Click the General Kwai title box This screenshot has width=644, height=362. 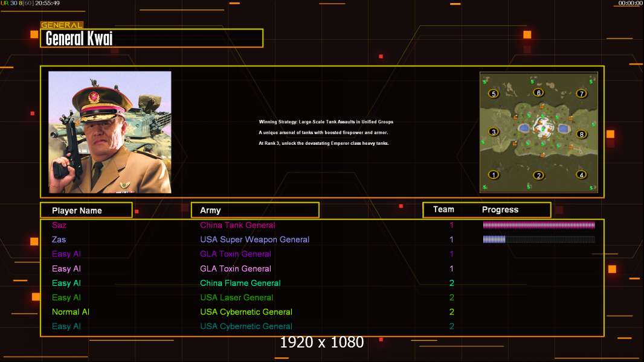click(152, 38)
